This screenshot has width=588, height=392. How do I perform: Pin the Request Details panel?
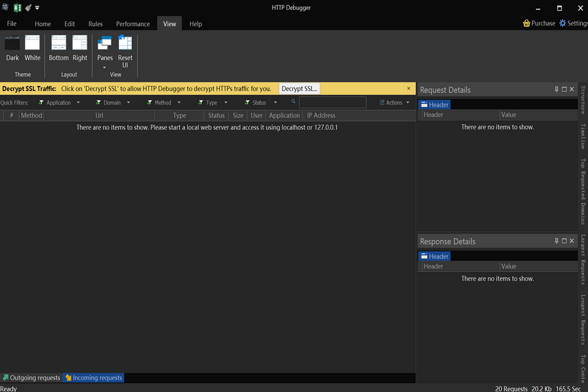[x=556, y=89]
